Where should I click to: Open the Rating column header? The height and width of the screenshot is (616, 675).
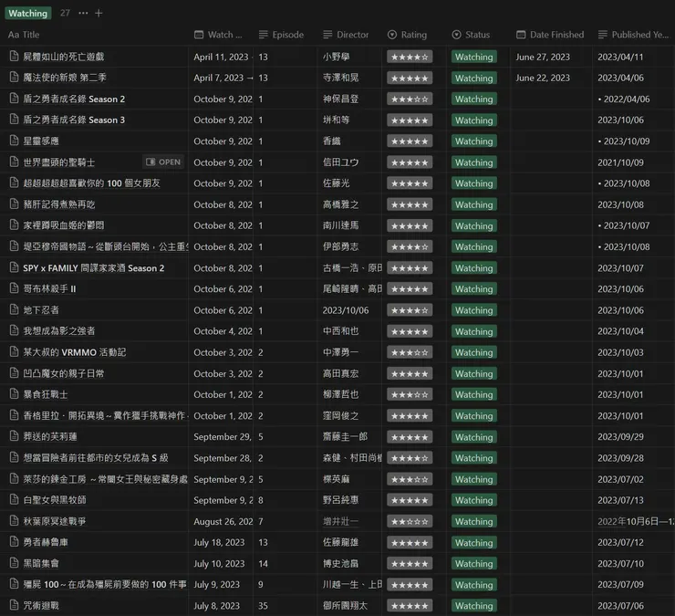407,35
